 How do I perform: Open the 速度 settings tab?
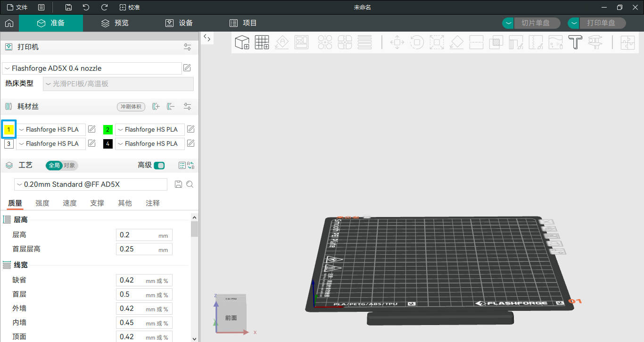coord(70,203)
